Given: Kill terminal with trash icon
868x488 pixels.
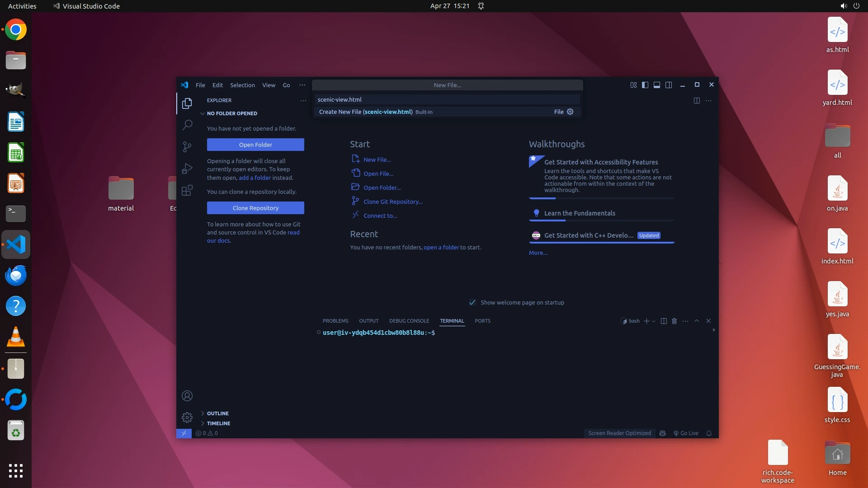Looking at the screenshot, I should click(x=674, y=321).
